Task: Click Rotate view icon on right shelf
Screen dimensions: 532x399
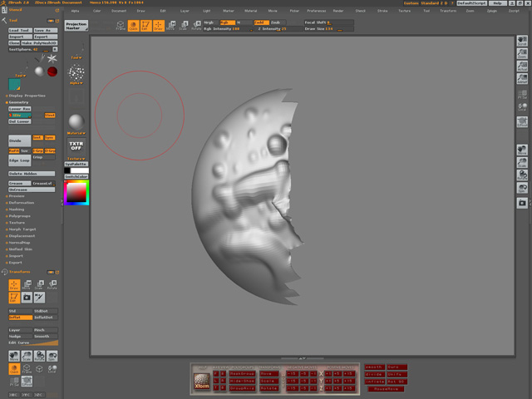Action: (x=522, y=175)
